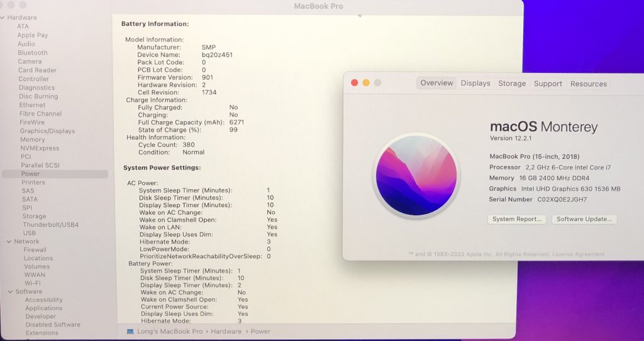
Task: Click Long's MacBook Pro in path bar
Action: click(x=170, y=332)
